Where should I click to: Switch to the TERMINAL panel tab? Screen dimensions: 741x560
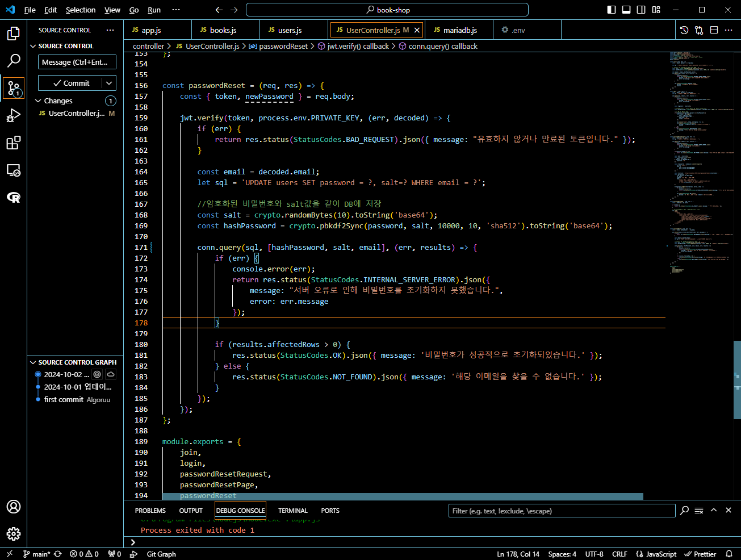click(293, 511)
